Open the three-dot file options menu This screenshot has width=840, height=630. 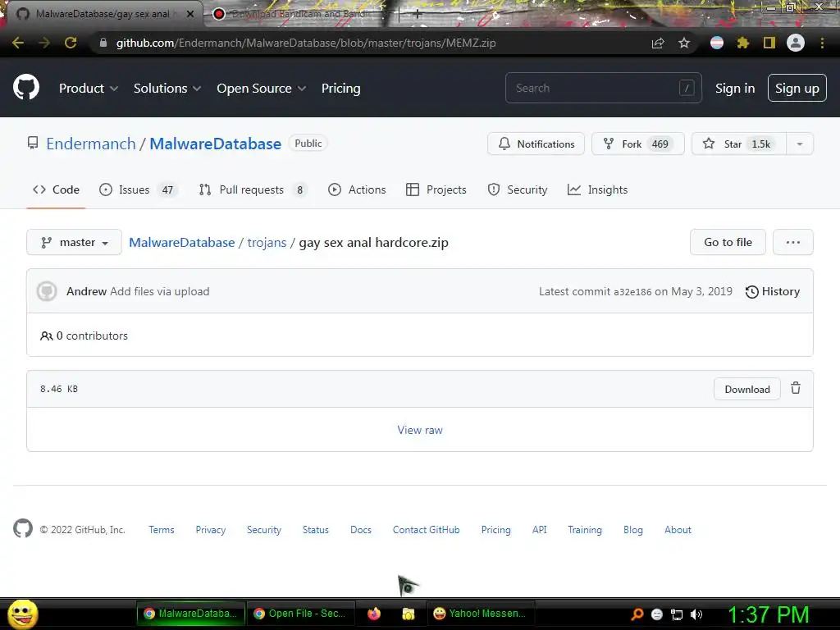click(x=793, y=242)
